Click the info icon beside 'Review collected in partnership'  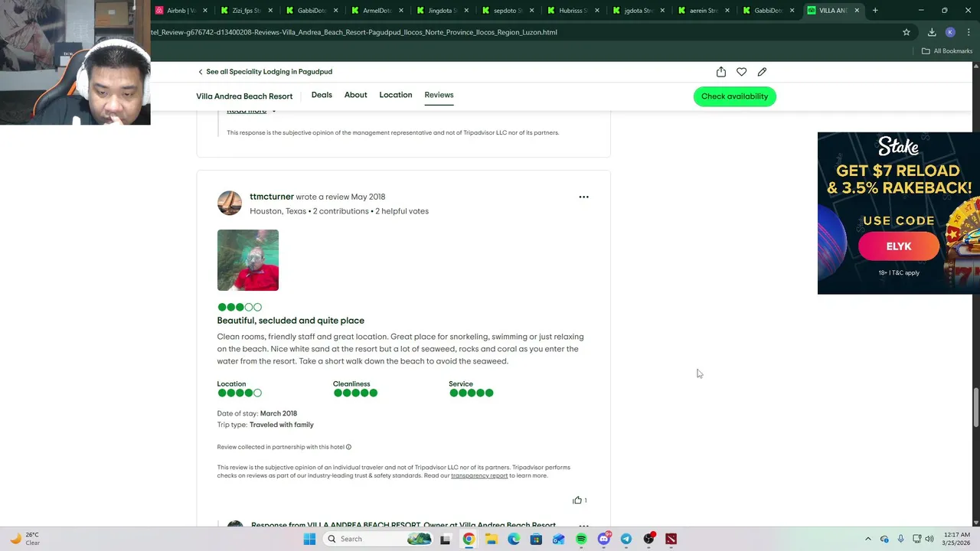click(x=348, y=447)
